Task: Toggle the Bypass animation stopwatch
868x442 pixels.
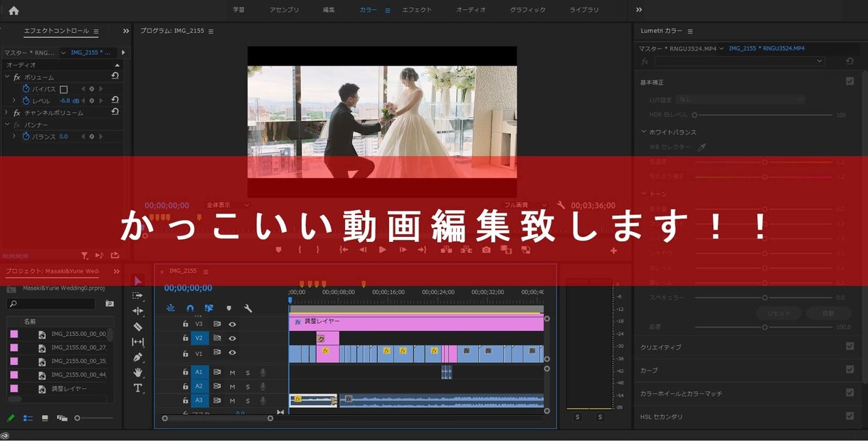Action: coord(26,89)
